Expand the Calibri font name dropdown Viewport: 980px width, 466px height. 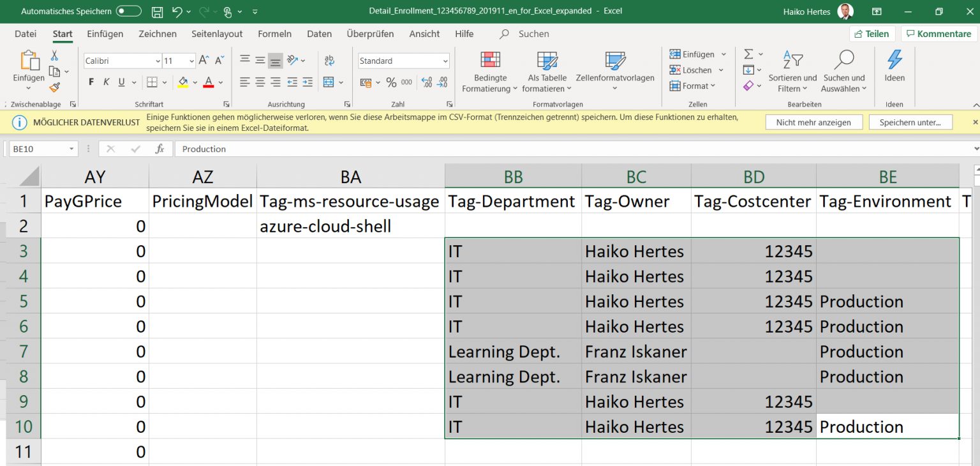(158, 61)
